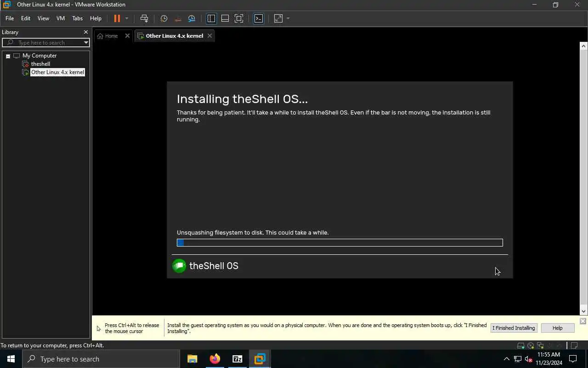Image resolution: width=588 pixels, height=368 pixels.
Task: Click the CD/DVD device status icon
Action: 531,345
